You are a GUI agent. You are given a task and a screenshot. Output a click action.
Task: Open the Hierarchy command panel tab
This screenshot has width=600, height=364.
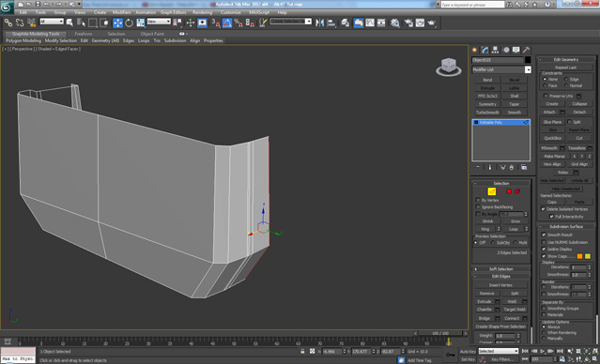click(495, 50)
